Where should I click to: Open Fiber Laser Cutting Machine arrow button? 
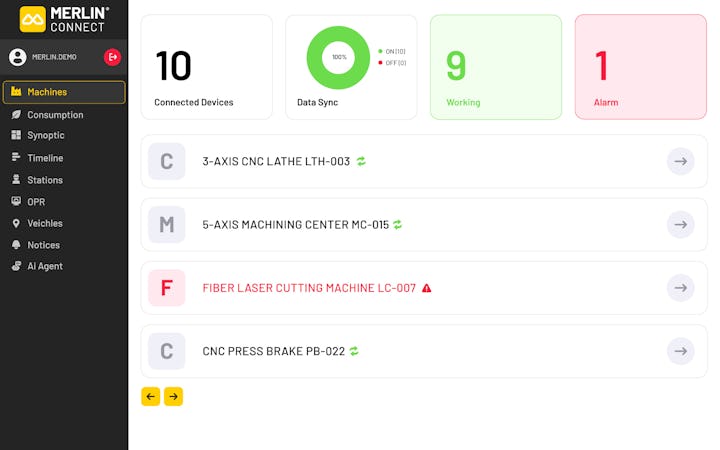(x=680, y=288)
